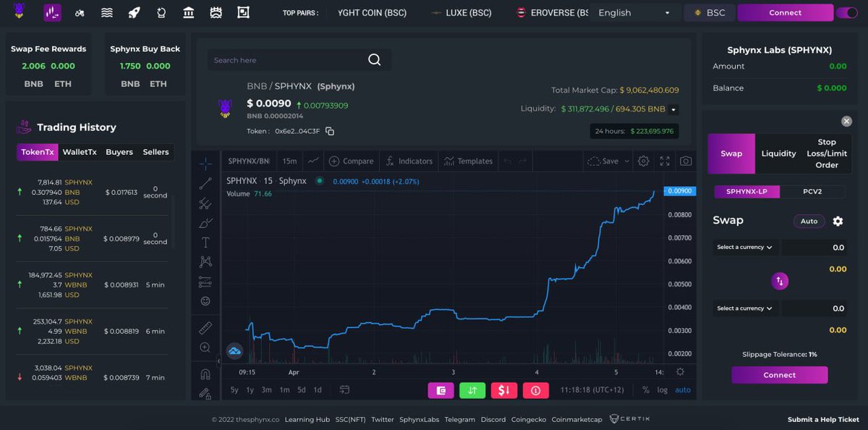This screenshot has height=430, width=868.
Task: Open the English language dropdown
Action: click(634, 12)
